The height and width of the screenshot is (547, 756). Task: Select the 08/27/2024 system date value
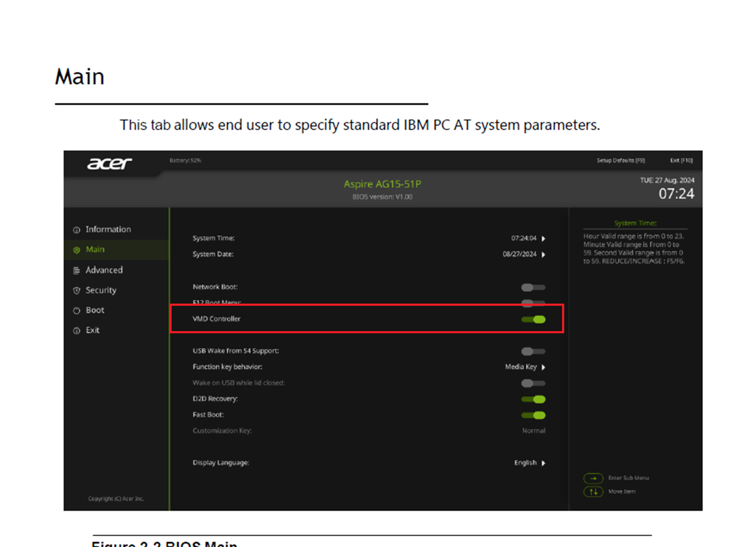click(x=519, y=254)
